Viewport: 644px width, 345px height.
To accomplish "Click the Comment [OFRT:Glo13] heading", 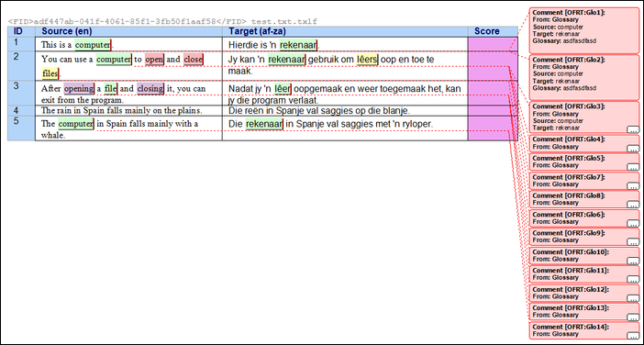I will tap(571, 308).
